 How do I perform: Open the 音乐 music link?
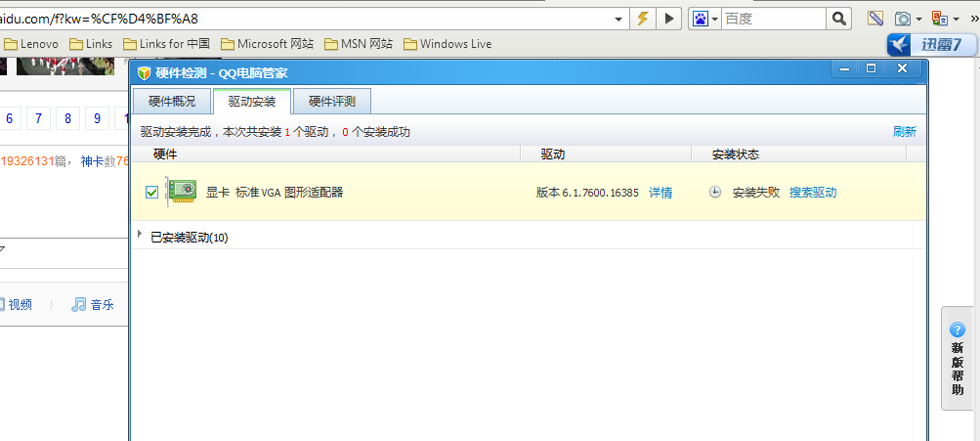103,305
